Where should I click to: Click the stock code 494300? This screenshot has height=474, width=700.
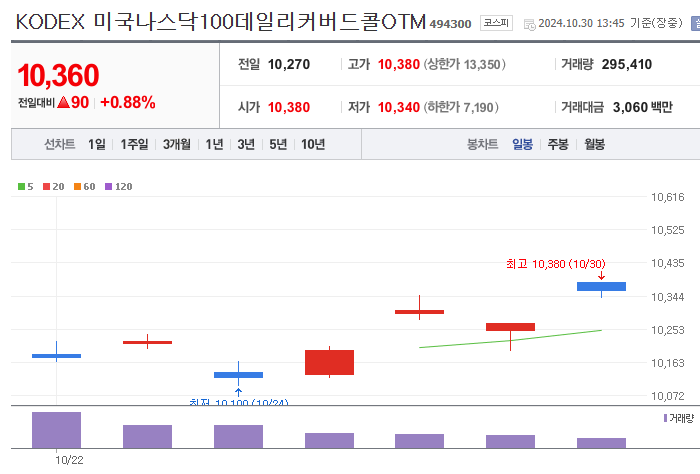coord(450,24)
